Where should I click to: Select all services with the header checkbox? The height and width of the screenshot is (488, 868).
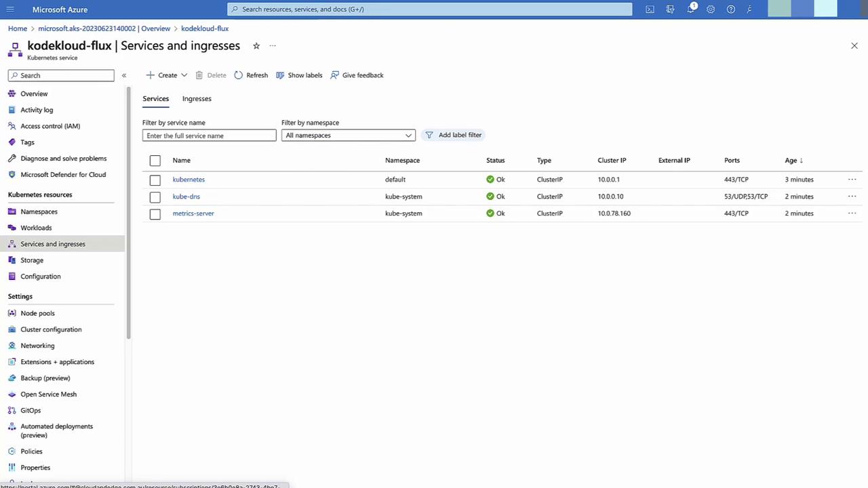pos(155,161)
